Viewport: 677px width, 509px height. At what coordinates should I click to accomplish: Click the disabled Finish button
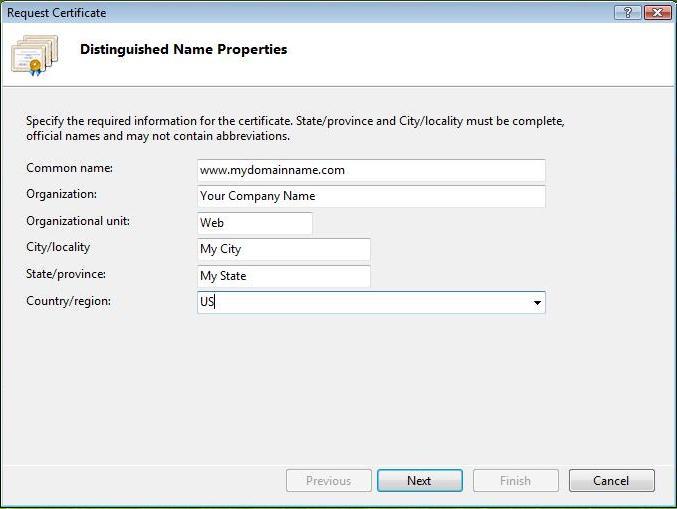[515, 481]
